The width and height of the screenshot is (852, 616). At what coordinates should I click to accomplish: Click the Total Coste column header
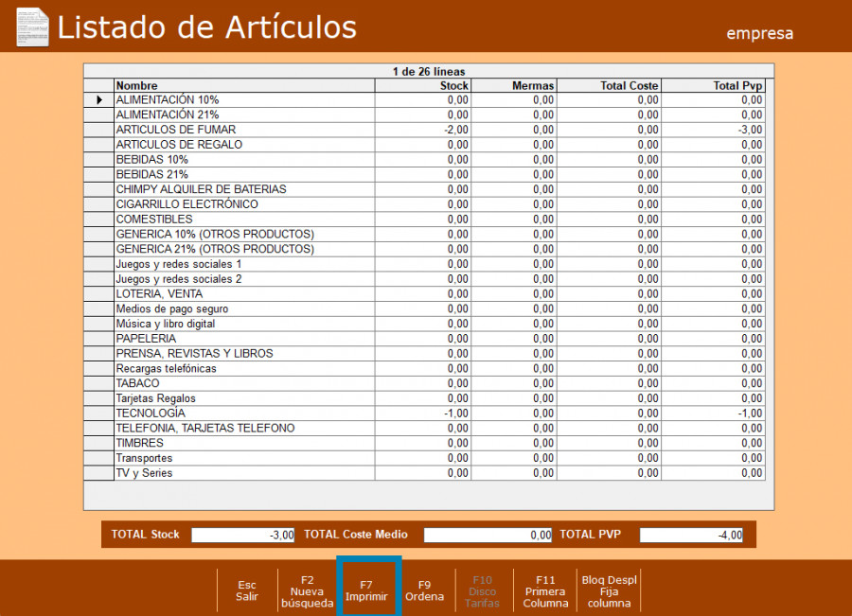coord(609,85)
